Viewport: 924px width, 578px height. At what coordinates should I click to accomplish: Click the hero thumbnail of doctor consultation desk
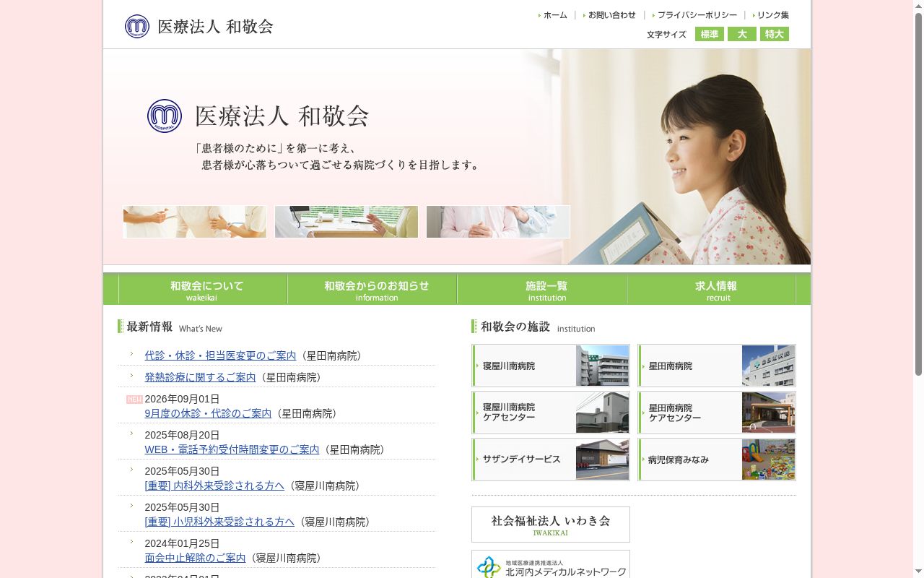tap(346, 222)
